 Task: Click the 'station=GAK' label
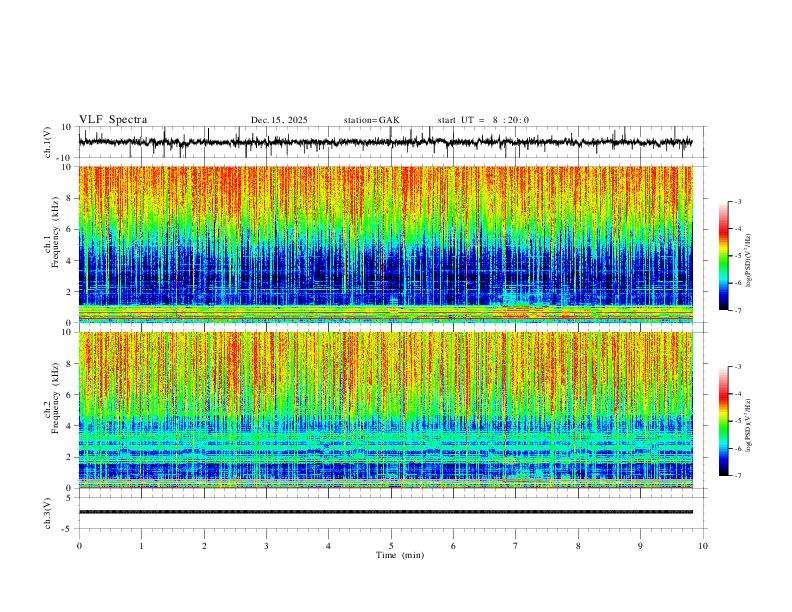point(371,120)
